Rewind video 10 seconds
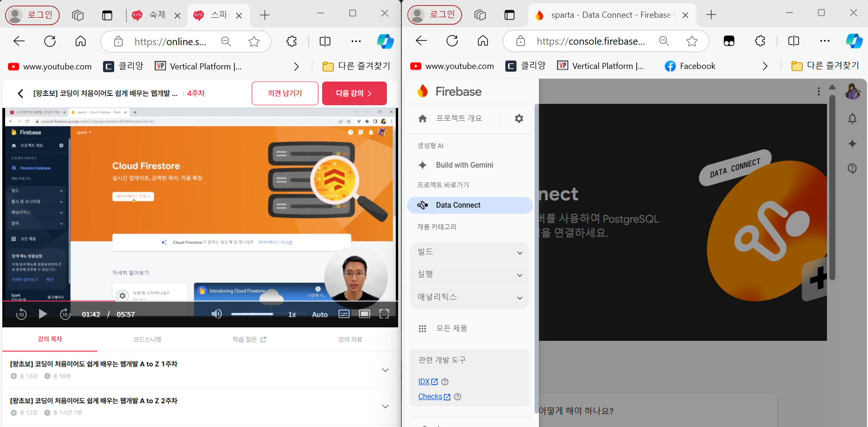The width and height of the screenshot is (868, 427). coord(21,314)
